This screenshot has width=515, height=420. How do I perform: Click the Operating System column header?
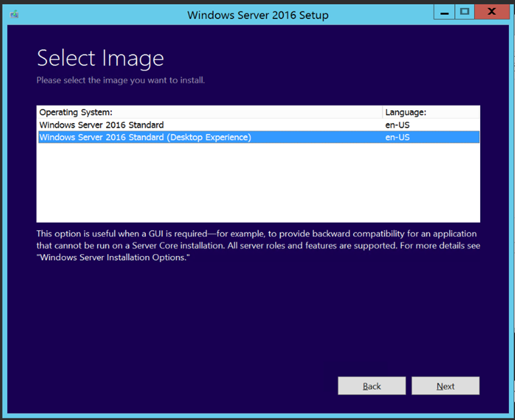click(x=210, y=112)
